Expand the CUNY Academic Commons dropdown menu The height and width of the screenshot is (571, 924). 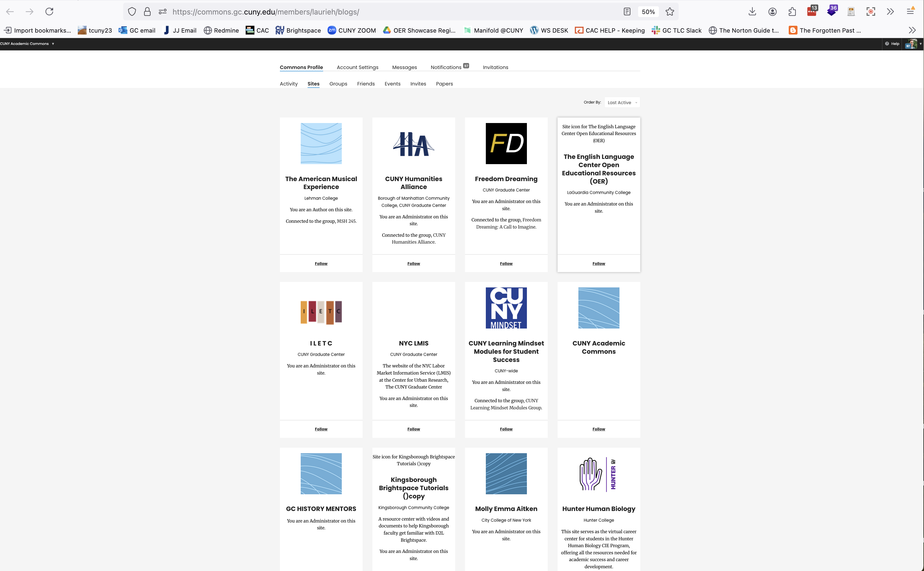(x=27, y=44)
